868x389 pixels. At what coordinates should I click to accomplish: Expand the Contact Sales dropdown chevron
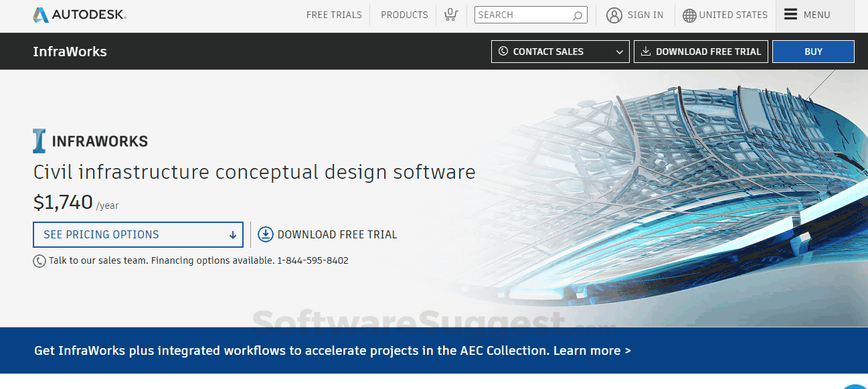pyautogui.click(x=619, y=51)
